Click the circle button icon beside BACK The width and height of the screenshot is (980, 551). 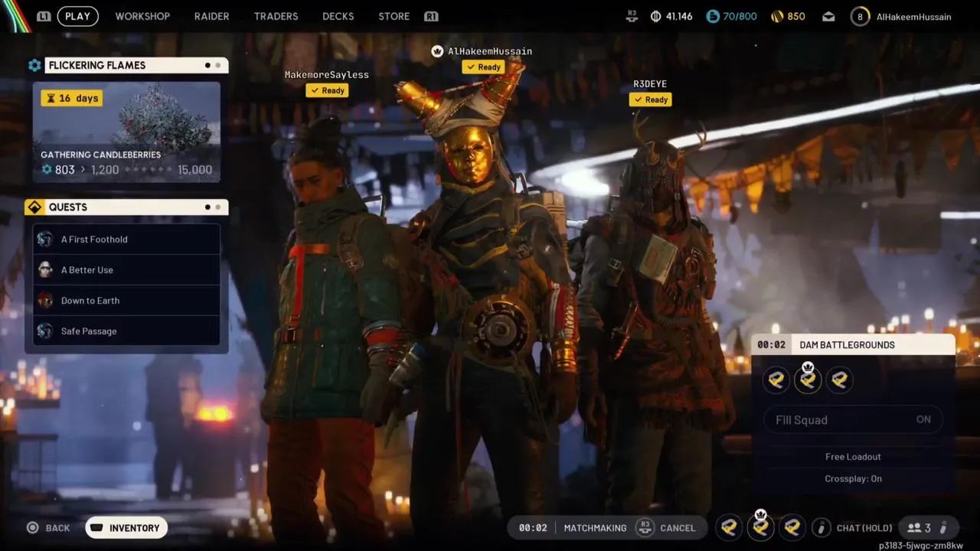point(32,527)
